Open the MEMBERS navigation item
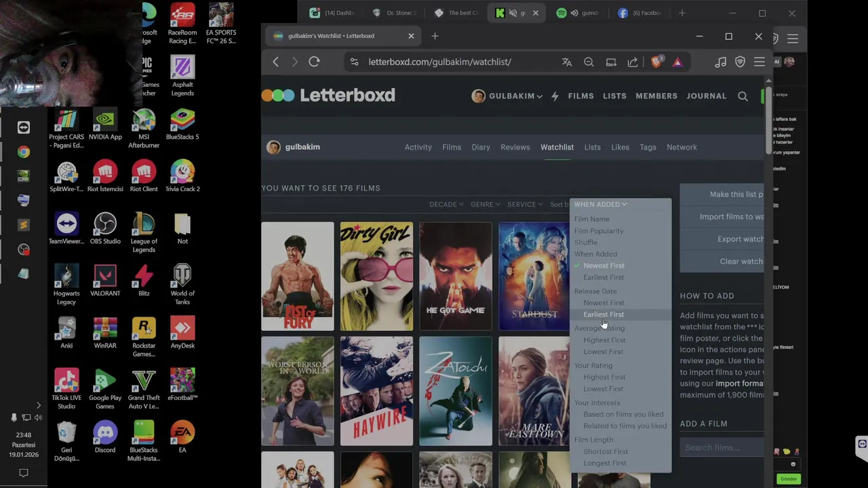The width and height of the screenshot is (868, 488). pos(656,96)
